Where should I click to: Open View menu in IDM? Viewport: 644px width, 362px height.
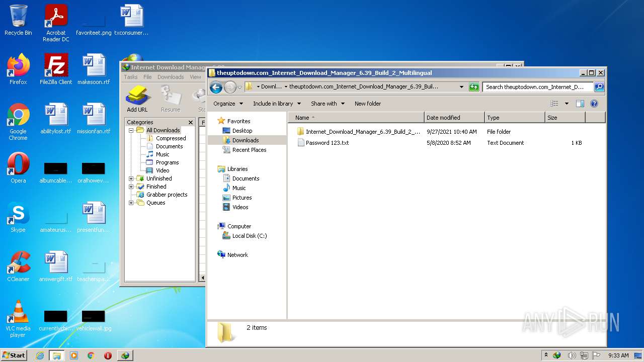point(195,77)
